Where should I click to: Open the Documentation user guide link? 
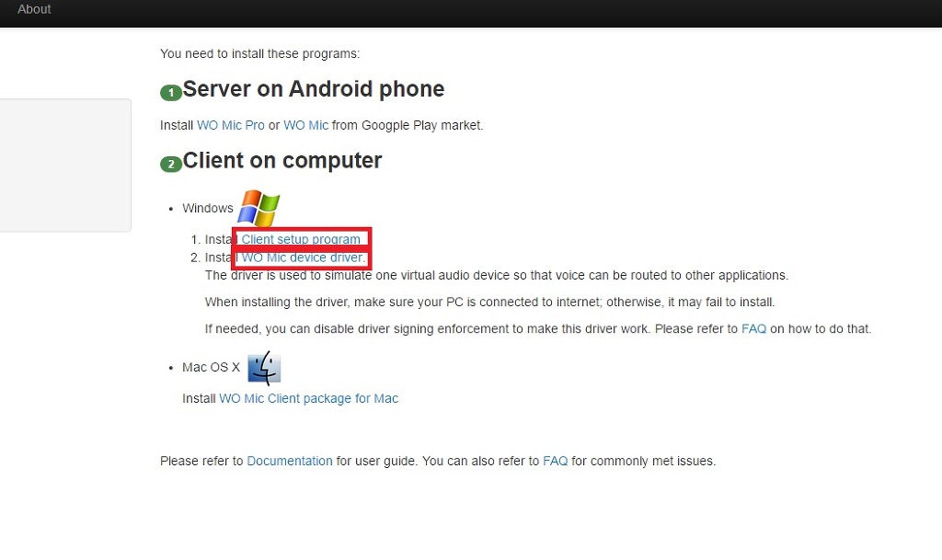click(x=290, y=461)
